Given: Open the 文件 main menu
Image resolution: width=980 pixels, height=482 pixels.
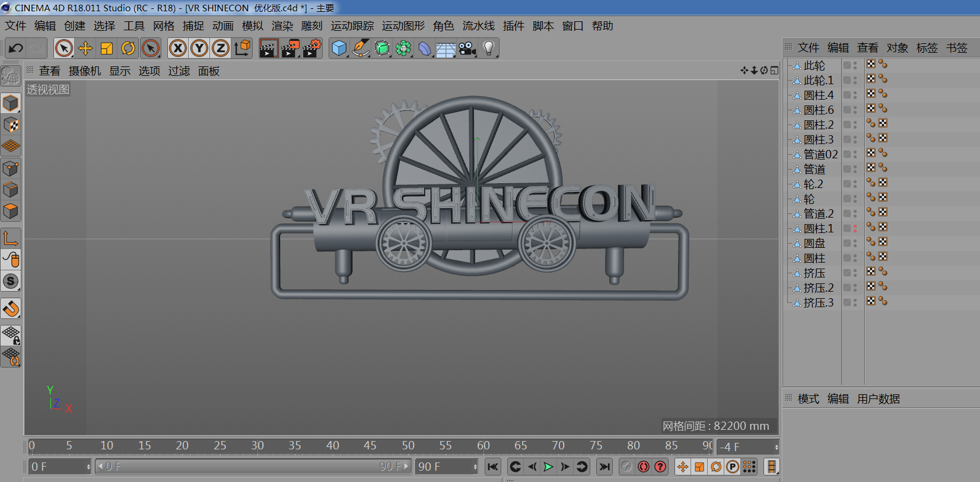Looking at the screenshot, I should click(16, 26).
